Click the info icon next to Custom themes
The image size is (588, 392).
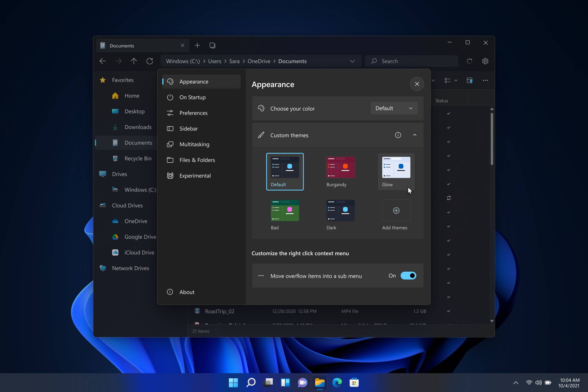click(x=398, y=135)
